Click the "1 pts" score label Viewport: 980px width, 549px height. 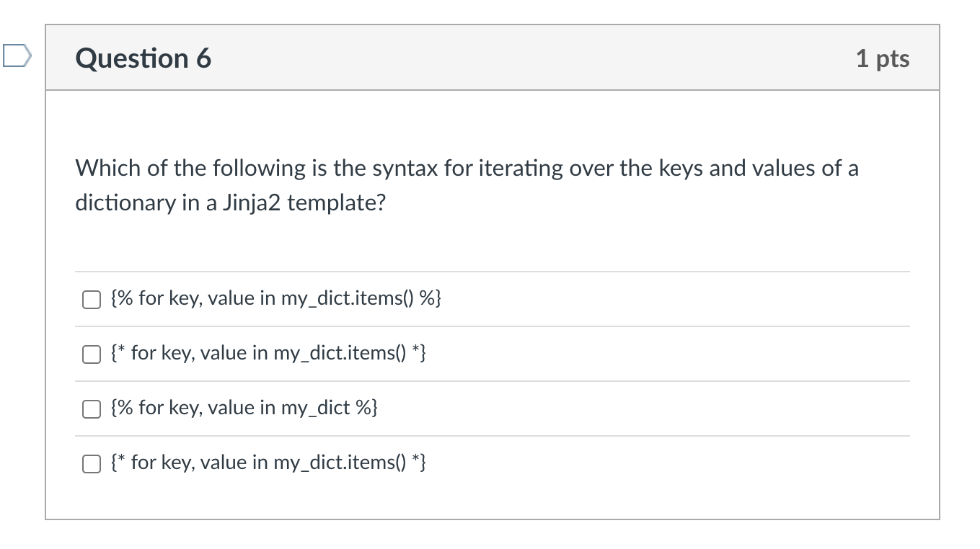click(883, 58)
